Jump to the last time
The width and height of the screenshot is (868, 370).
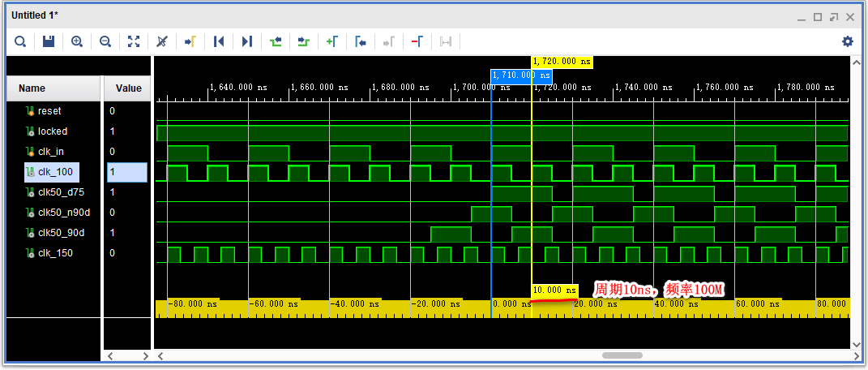pos(247,41)
